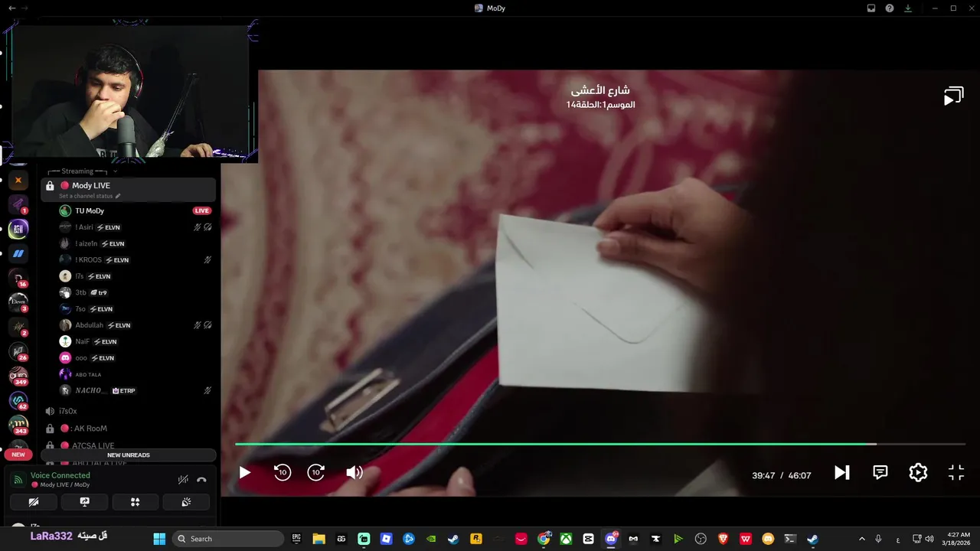Toggle fullscreen video mode

coord(956,473)
